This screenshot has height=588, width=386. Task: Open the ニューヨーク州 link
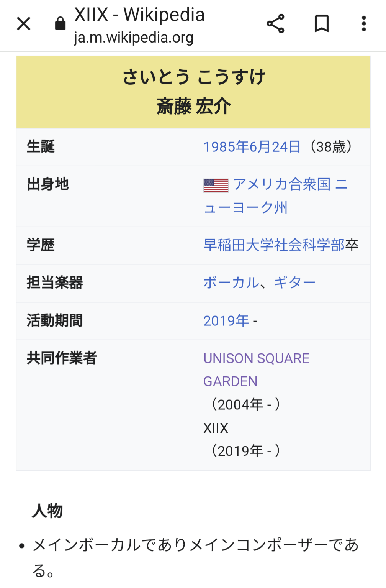(276, 196)
